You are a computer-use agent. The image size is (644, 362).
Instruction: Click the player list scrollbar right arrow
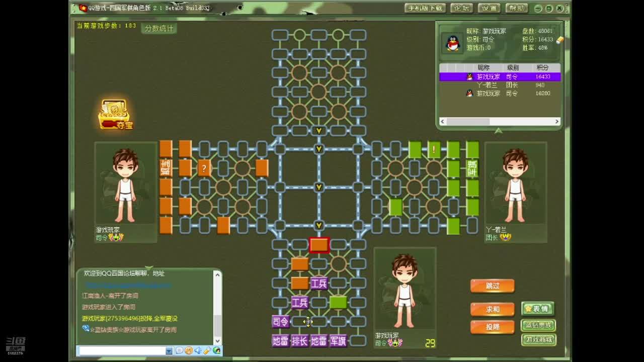pos(557,121)
